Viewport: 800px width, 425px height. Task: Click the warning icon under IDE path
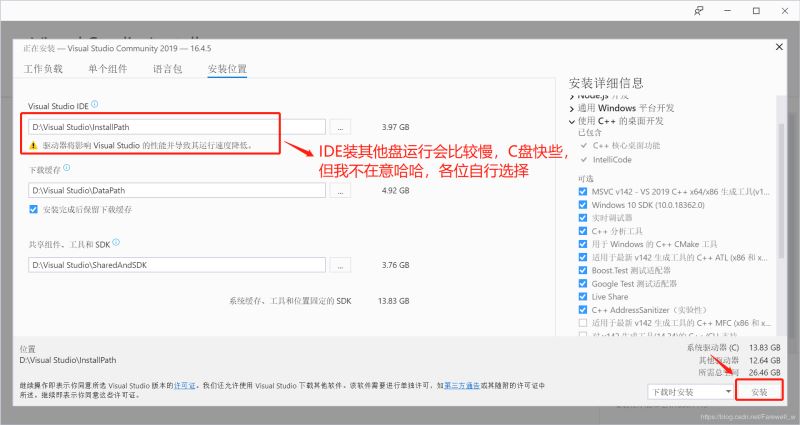coord(34,145)
